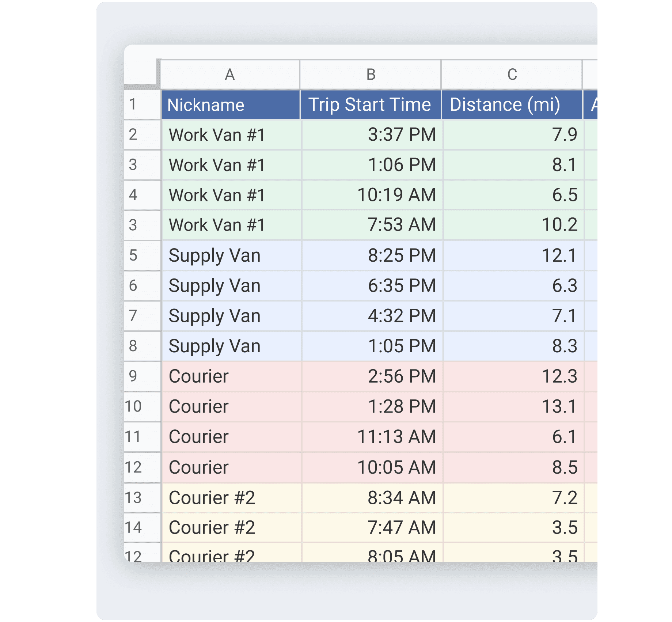Select the Distance (mi) header cell
The width and height of the screenshot is (672, 622).
point(512,105)
